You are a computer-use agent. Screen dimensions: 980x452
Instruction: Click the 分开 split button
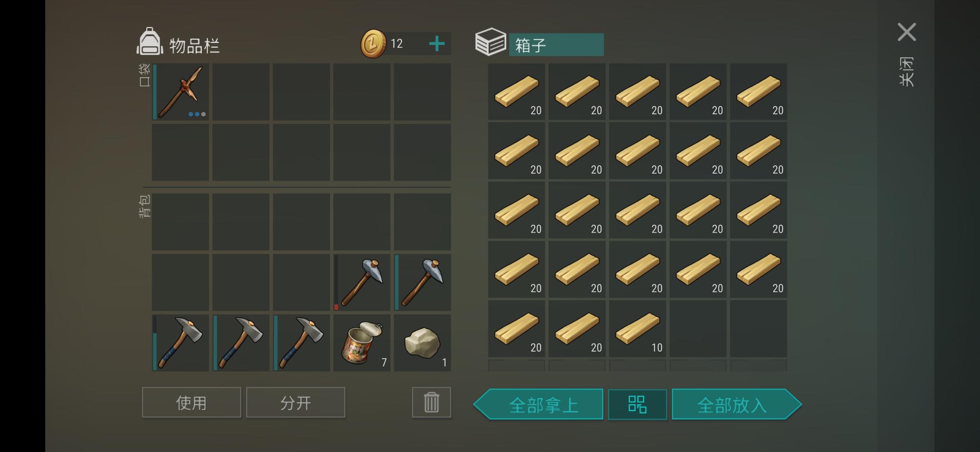point(296,402)
